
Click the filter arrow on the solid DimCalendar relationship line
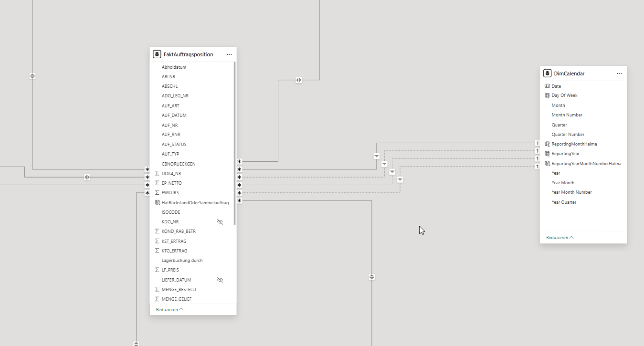point(377,156)
